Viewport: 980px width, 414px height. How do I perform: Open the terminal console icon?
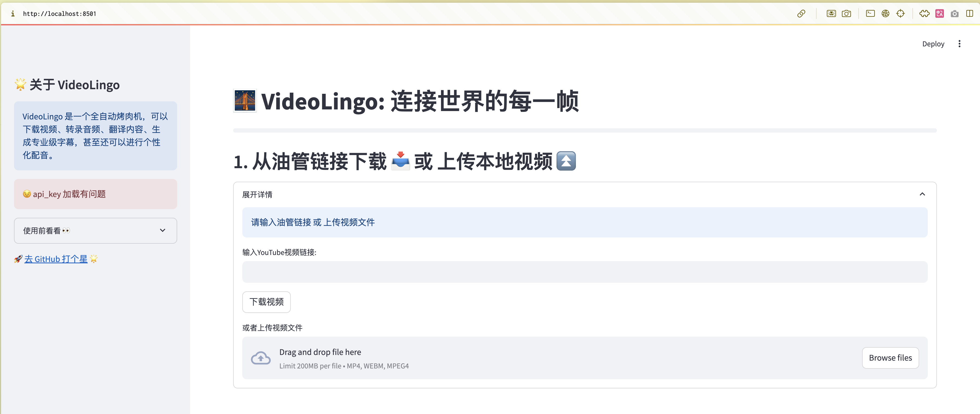(870, 14)
